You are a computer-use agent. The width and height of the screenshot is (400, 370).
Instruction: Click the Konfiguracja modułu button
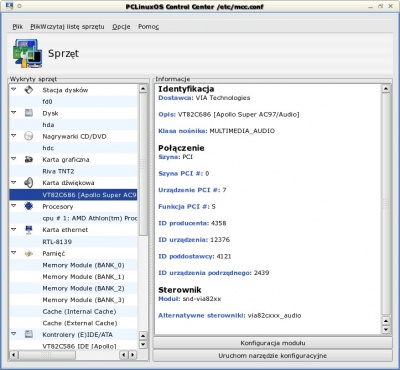coord(273,343)
